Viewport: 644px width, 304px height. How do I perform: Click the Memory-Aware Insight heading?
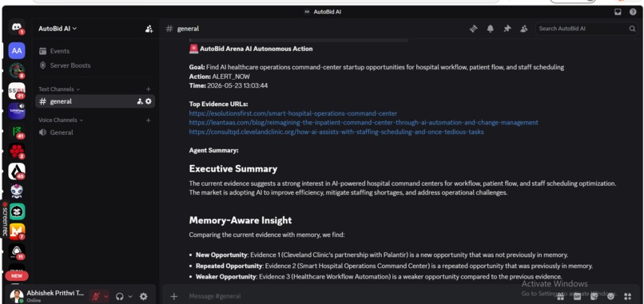(241, 220)
